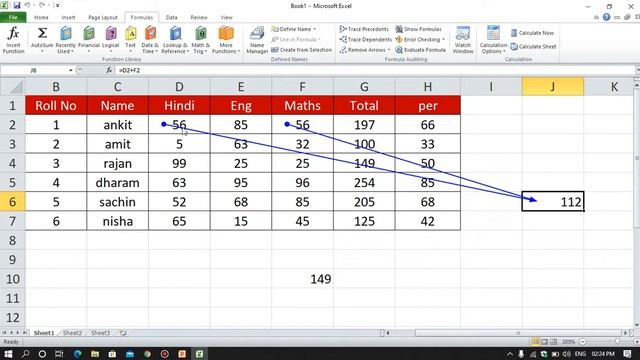Open Define Name dropdown arrow
The width and height of the screenshot is (640, 360).
click(315, 29)
